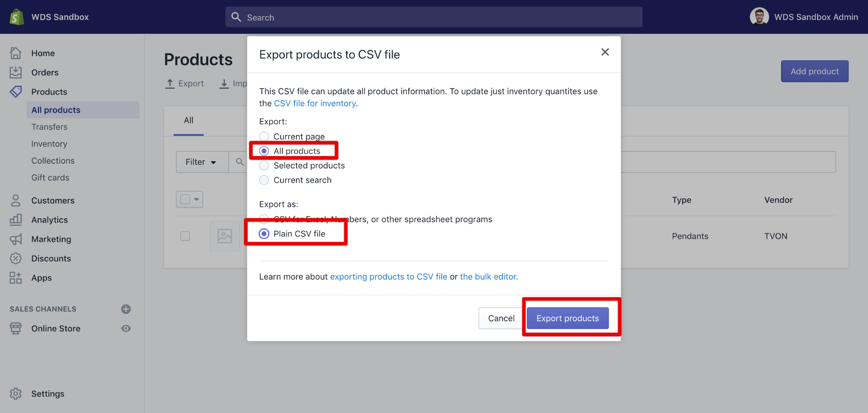Open Settings via gear icon

[x=16, y=393]
